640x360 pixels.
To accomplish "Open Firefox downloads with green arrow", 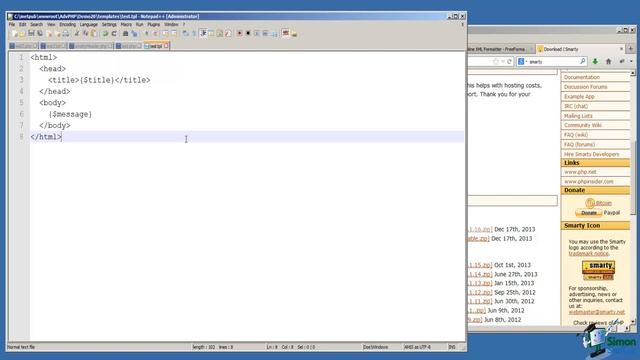I will tap(595, 61).
